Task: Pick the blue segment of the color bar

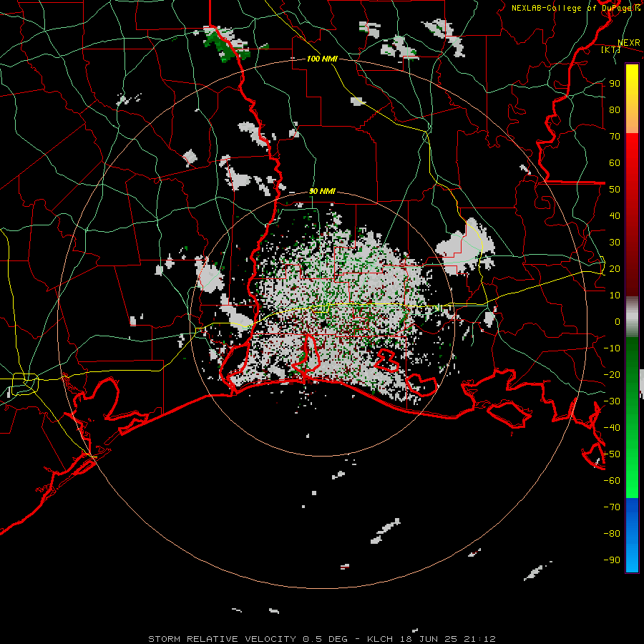Action: point(632,535)
